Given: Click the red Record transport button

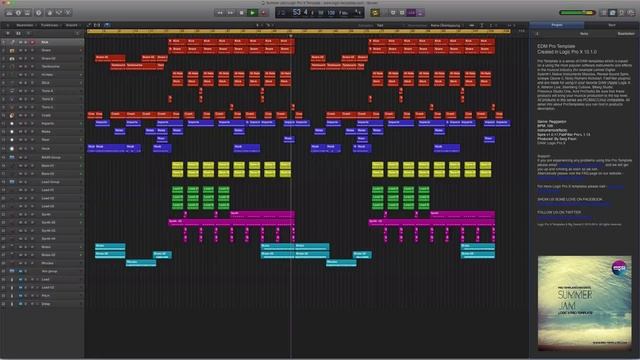Looking at the screenshot, I should click(x=263, y=13).
